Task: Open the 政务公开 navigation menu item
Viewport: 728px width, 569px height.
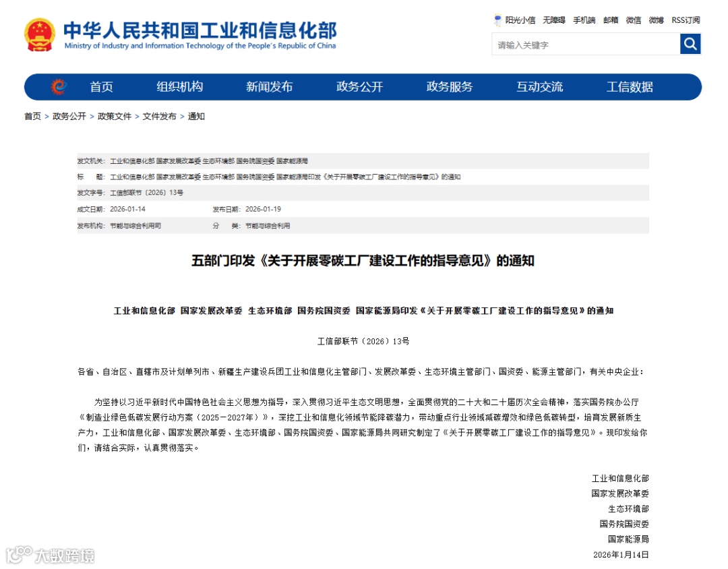Action: pos(359,87)
